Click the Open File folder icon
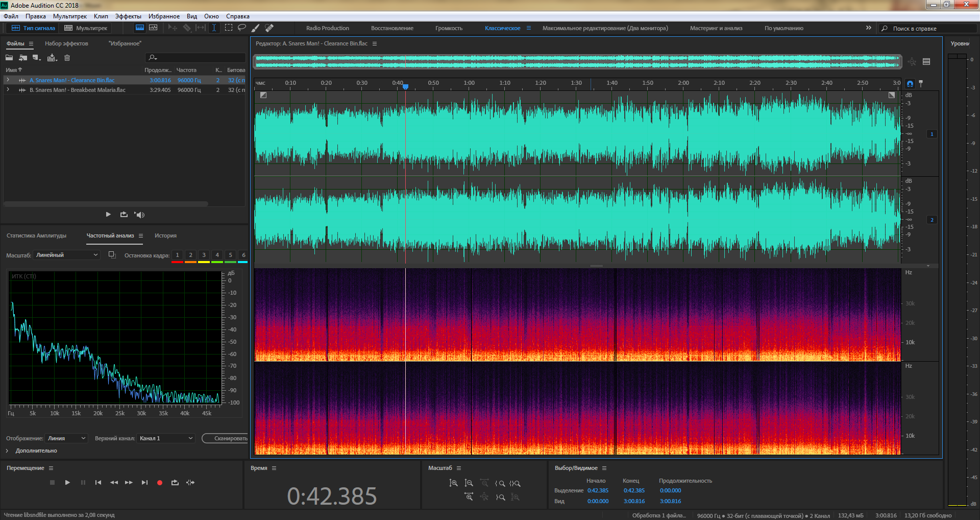The height and width of the screenshot is (520, 980). (x=9, y=58)
